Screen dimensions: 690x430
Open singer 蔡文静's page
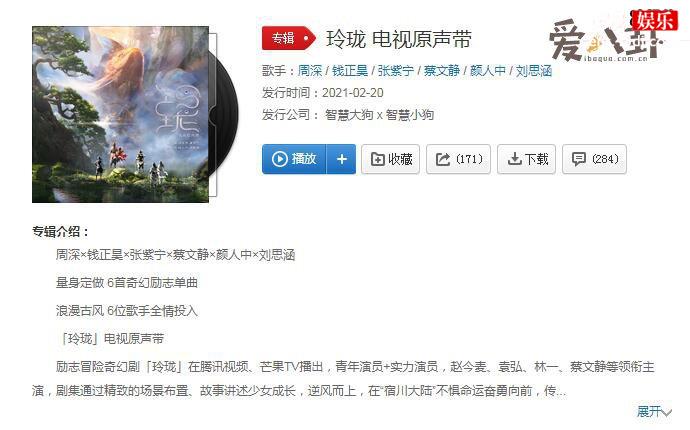pyautogui.click(x=442, y=70)
